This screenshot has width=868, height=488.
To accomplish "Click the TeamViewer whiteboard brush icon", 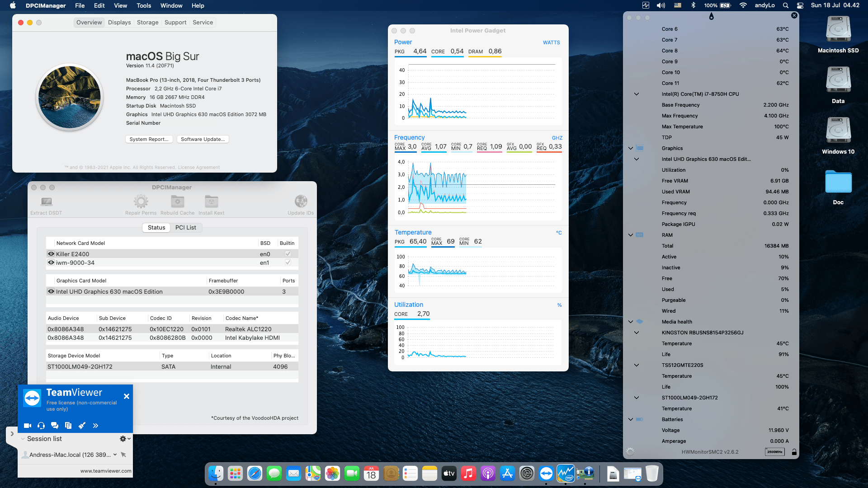I will (82, 426).
